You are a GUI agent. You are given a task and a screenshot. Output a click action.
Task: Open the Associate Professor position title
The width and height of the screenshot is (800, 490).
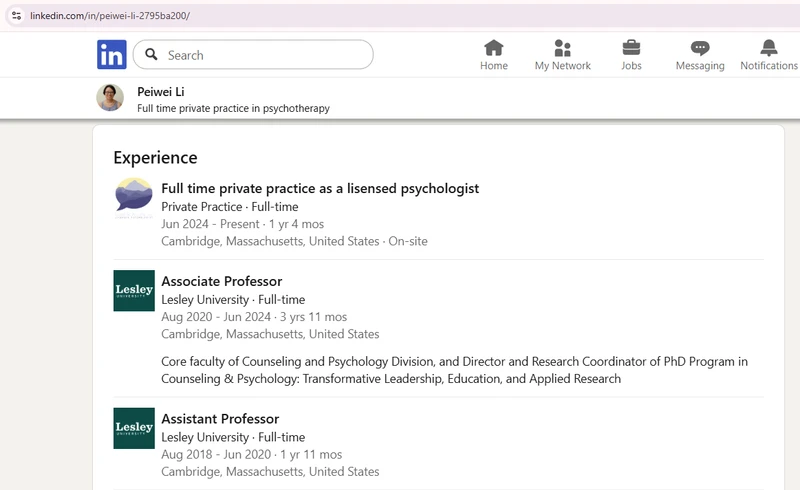(222, 281)
